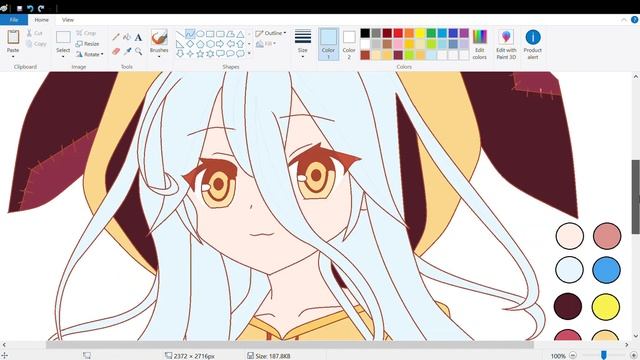Click the vertical scrollbar thumb
Screen dimensions: 640x360
click(x=636, y=196)
